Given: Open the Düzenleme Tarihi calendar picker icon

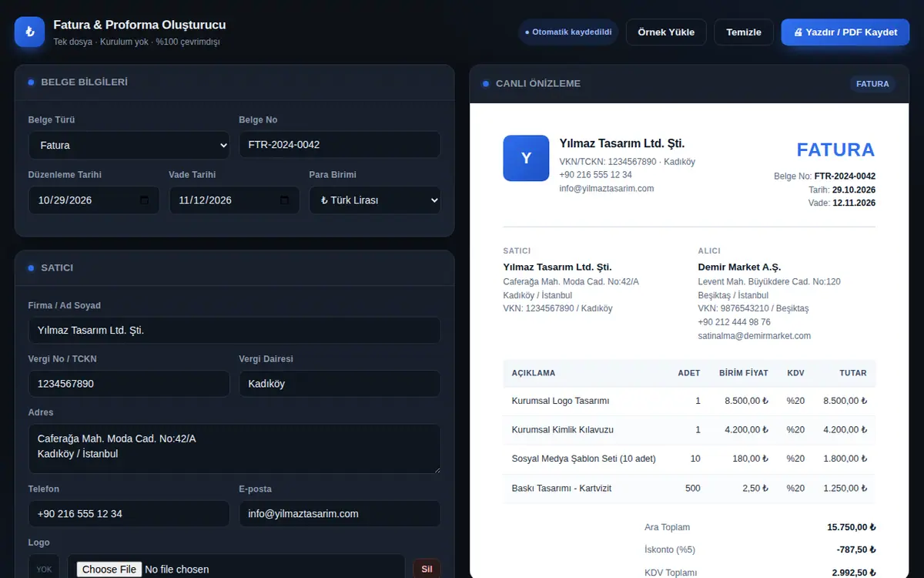Looking at the screenshot, I should coord(144,200).
